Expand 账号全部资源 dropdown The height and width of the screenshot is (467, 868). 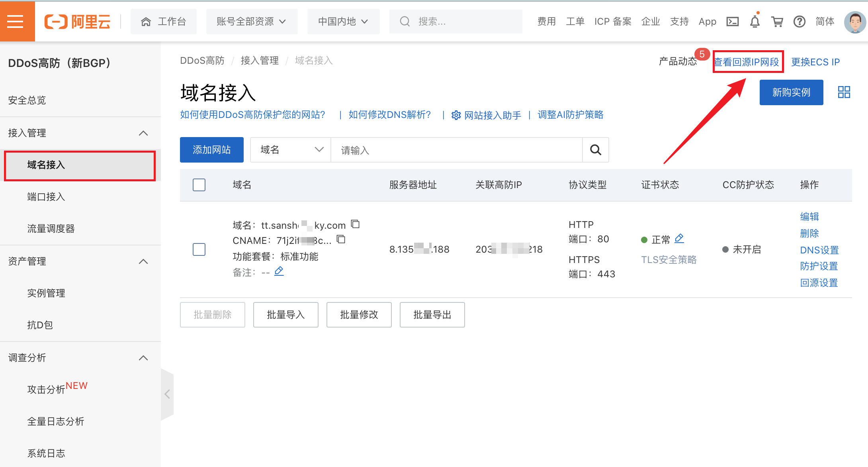(252, 22)
